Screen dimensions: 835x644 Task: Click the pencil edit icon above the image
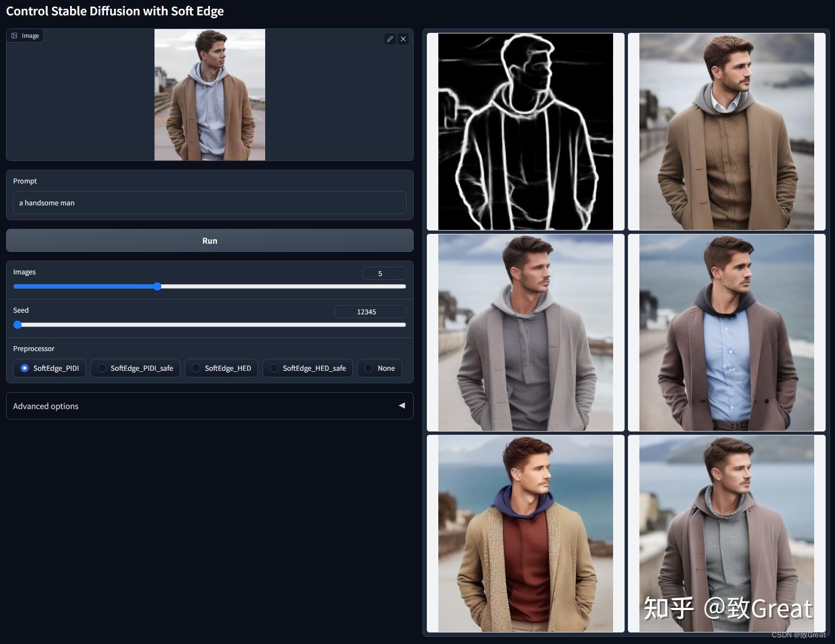(x=390, y=39)
